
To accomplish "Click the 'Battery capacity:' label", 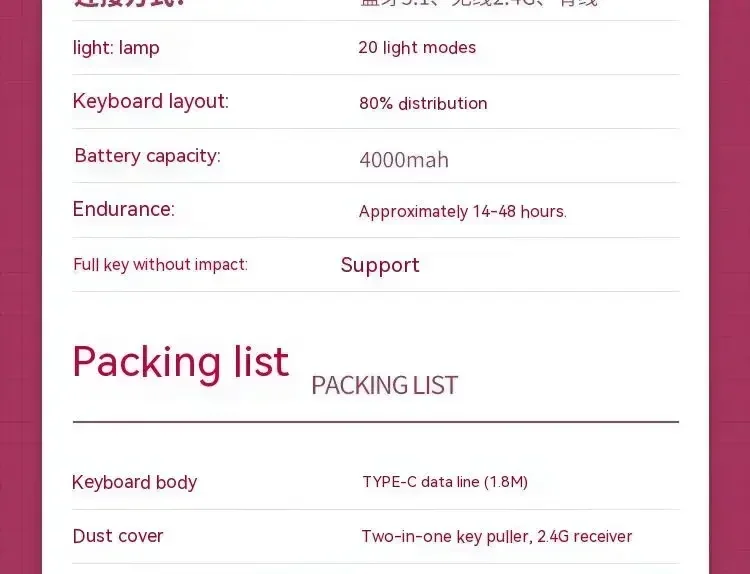I will (x=148, y=156).
